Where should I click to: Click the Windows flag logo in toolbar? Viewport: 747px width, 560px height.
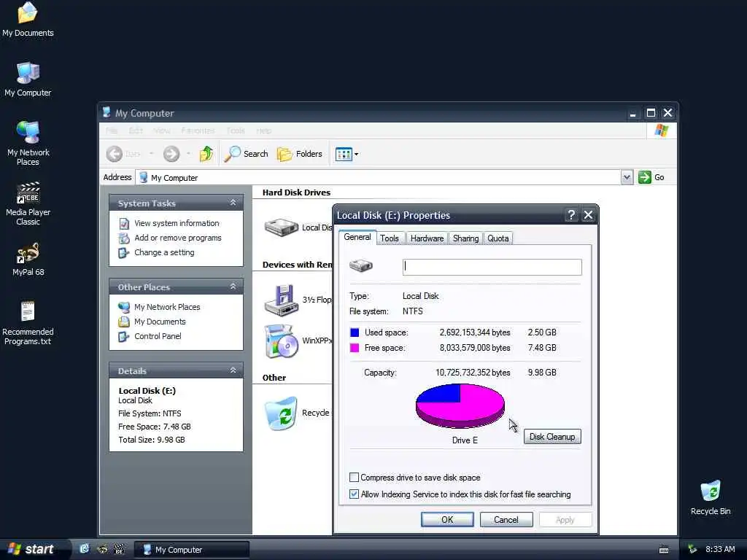661,130
